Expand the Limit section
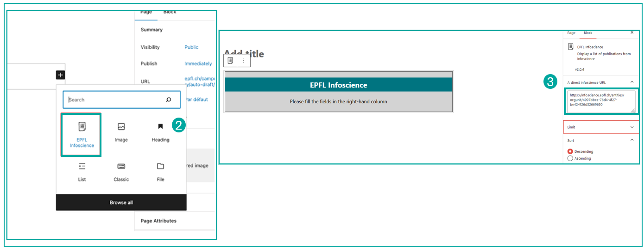The image size is (644, 250). [x=601, y=127]
